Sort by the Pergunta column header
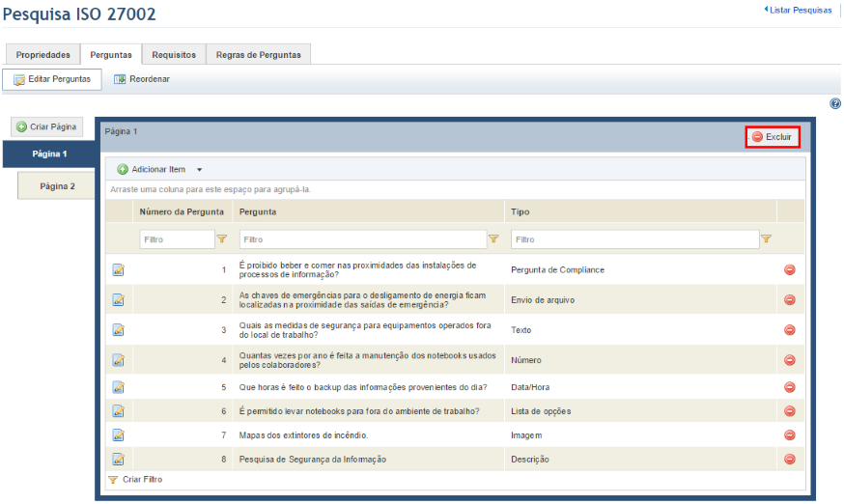844x504 pixels. (x=368, y=211)
